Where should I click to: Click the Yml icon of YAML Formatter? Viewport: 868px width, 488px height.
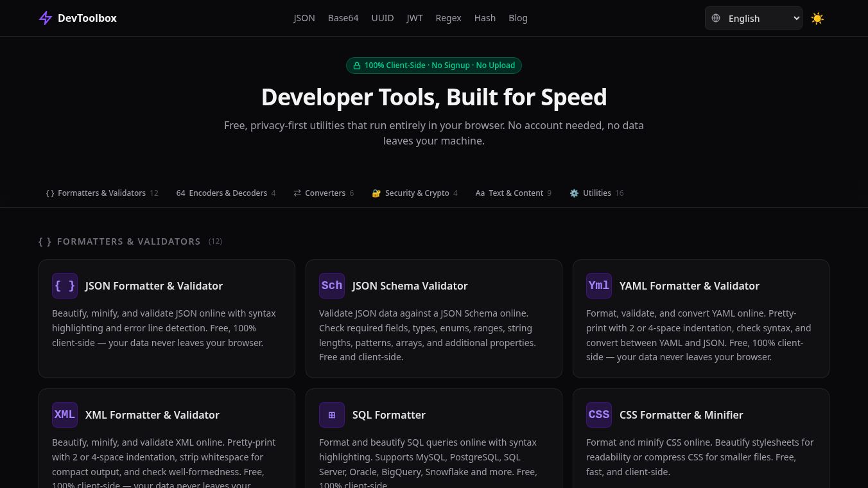[x=599, y=286]
